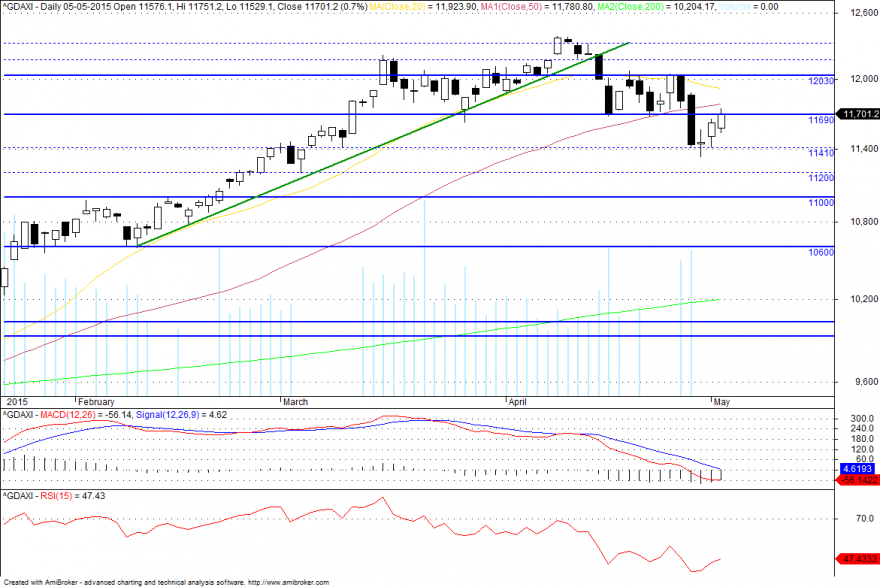Click the May label on time axis
The height and width of the screenshot is (587, 880).
click(x=722, y=402)
